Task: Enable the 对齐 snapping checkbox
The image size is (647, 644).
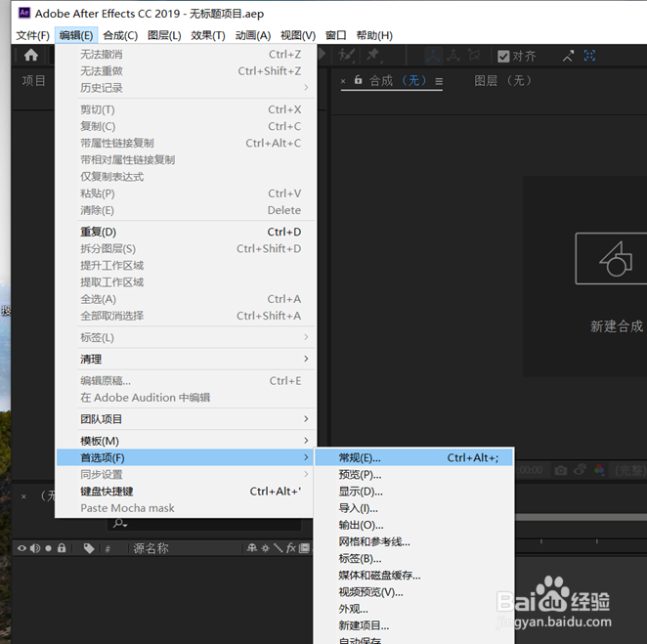Action: 503,56
